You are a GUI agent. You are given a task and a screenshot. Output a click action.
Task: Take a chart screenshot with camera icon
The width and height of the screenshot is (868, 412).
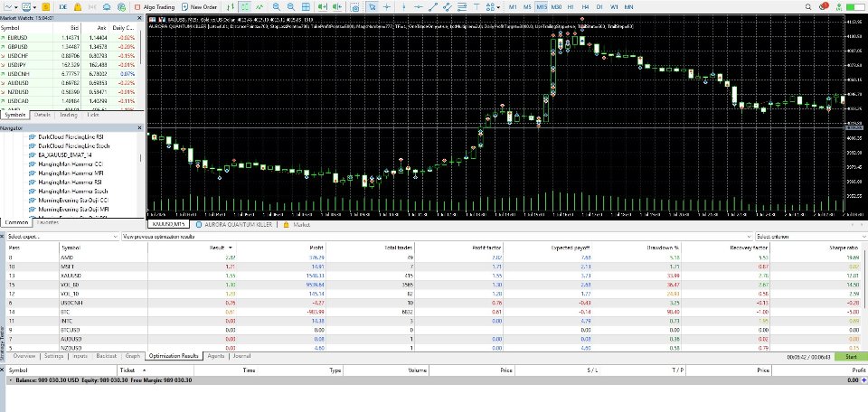pyautogui.click(x=354, y=7)
